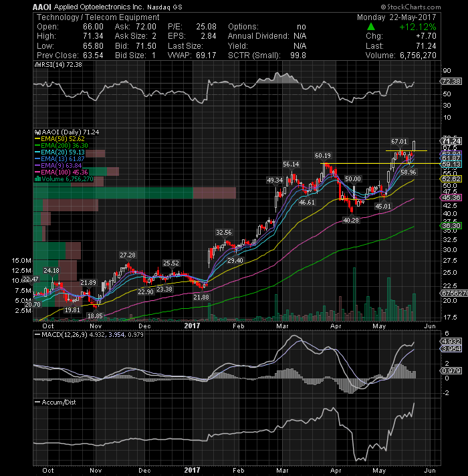The image size is (468, 476).
Task: Click the pink dash beside EMA(100)
Action: coord(37,172)
